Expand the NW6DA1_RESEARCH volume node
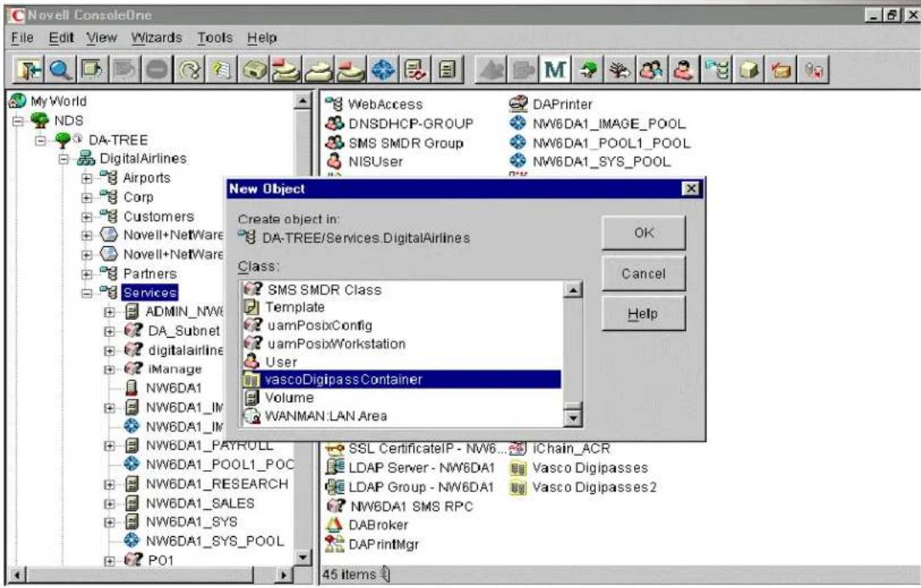921x588 pixels. (110, 484)
